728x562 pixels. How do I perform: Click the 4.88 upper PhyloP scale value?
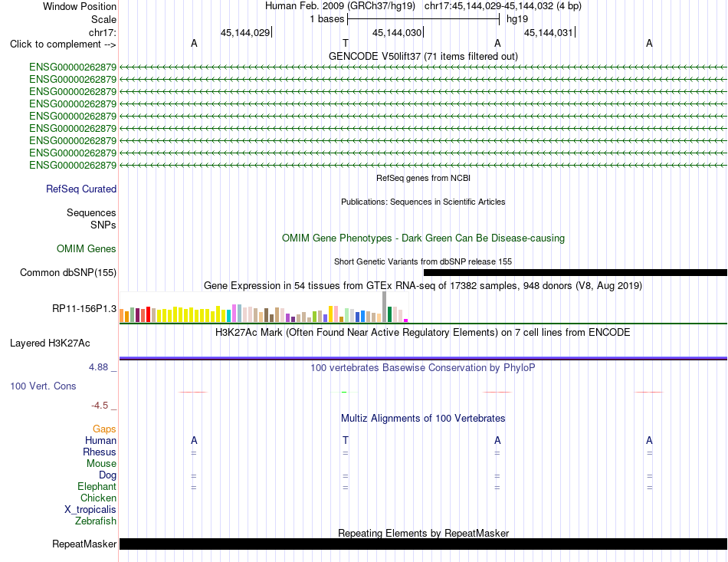tap(98, 367)
